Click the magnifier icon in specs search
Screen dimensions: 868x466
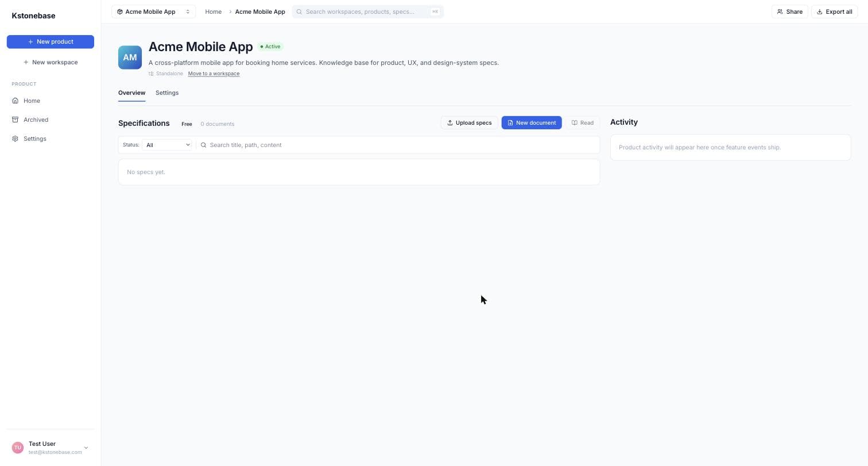[203, 145]
